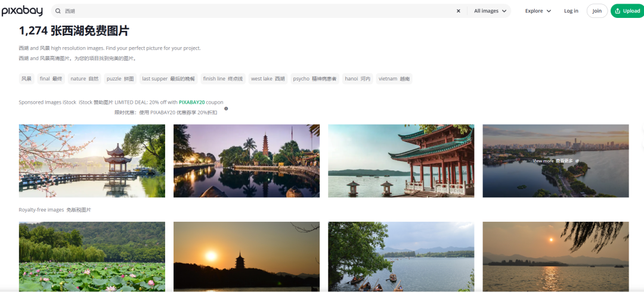Click the Sponsored Images iStock text
644x292 pixels.
[x=48, y=102]
